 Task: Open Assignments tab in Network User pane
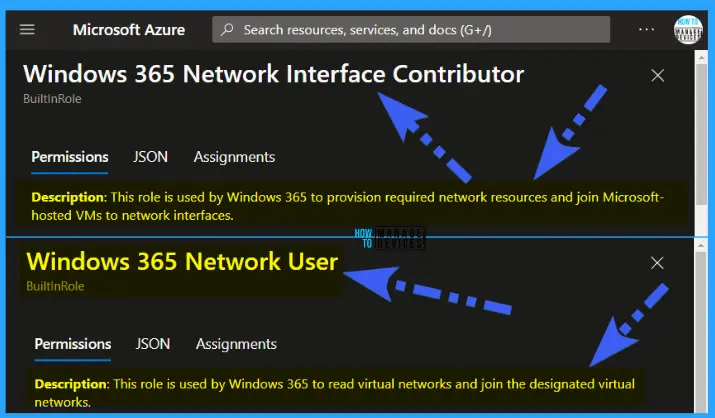coord(236,344)
